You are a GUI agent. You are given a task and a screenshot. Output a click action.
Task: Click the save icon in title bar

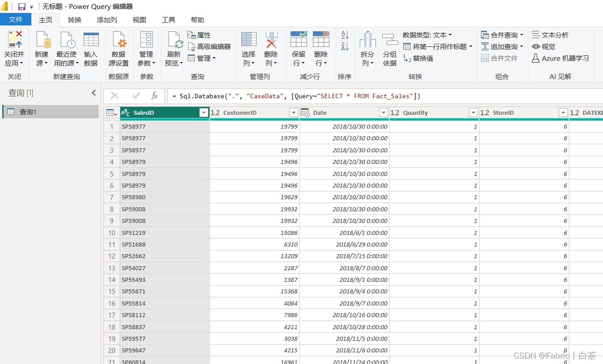coord(21,7)
